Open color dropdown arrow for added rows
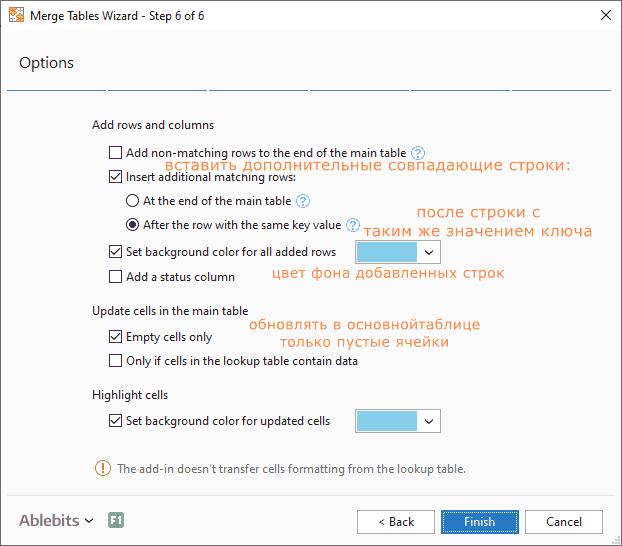Screen dimensions: 622x546 [428, 252]
